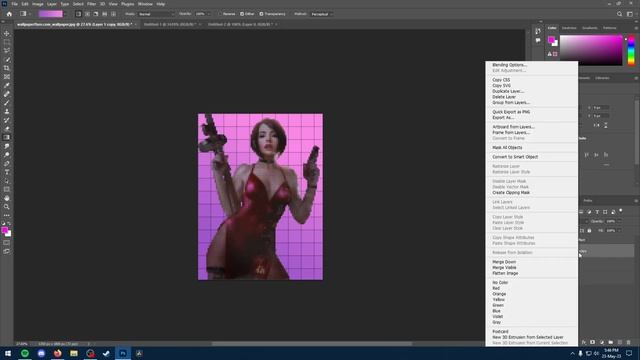Choose Duplicate Layer in context menu
This screenshot has height=360, width=640.
508,91
